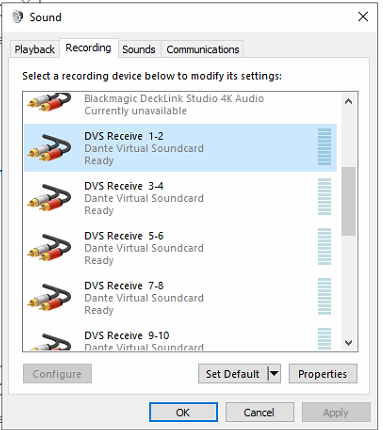Select the 'DVS Receive 9-10' device name
This screenshot has width=383, height=430.
click(x=127, y=335)
